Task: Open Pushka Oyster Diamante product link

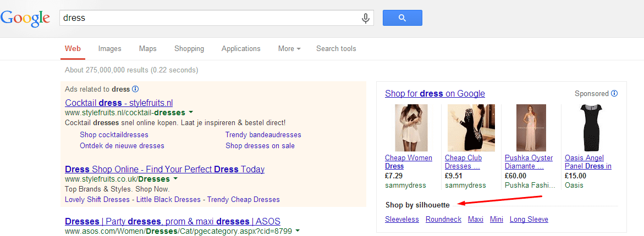Action: point(529,162)
